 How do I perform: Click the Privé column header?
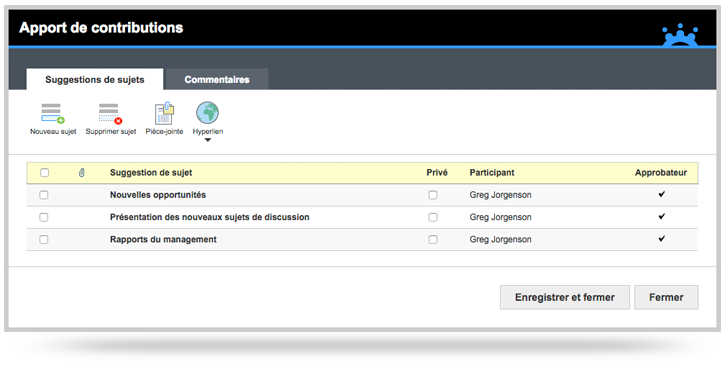coord(437,173)
